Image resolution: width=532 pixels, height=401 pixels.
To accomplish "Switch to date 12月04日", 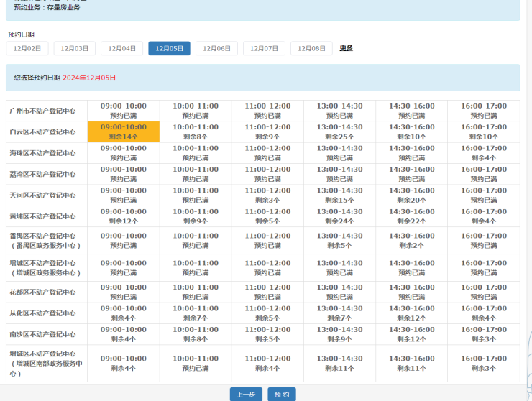I will click(121, 48).
